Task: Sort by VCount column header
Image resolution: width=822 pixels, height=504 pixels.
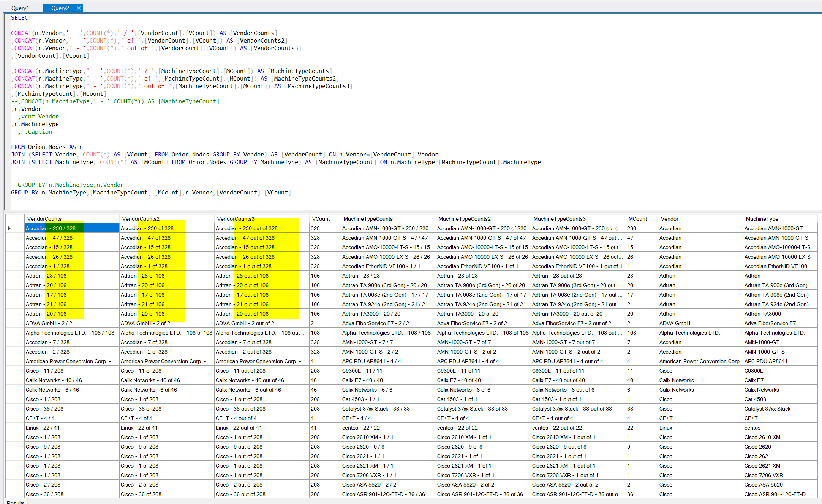Action: (x=321, y=219)
